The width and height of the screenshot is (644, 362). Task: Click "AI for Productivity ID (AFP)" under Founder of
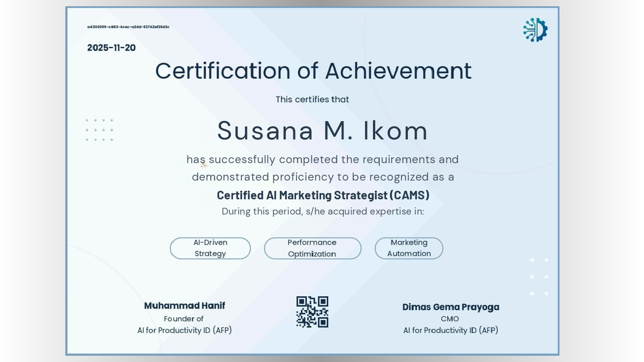pos(185,331)
